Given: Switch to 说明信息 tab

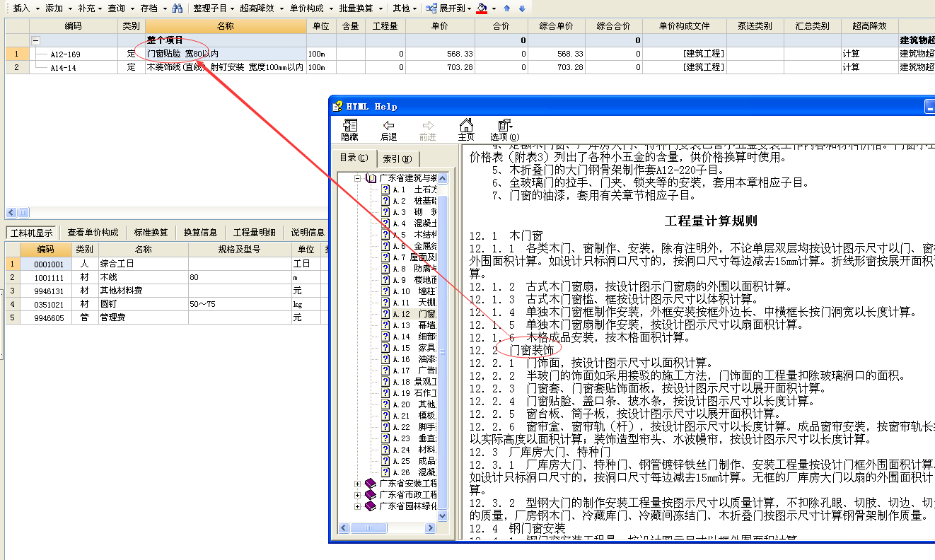Looking at the screenshot, I should click(308, 232).
